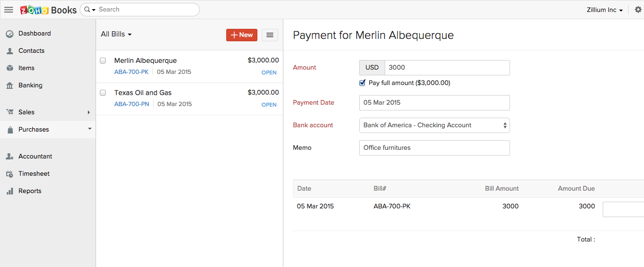Image resolution: width=644 pixels, height=267 pixels.
Task: Click the Reports bar chart icon
Action: pyautogui.click(x=10, y=191)
